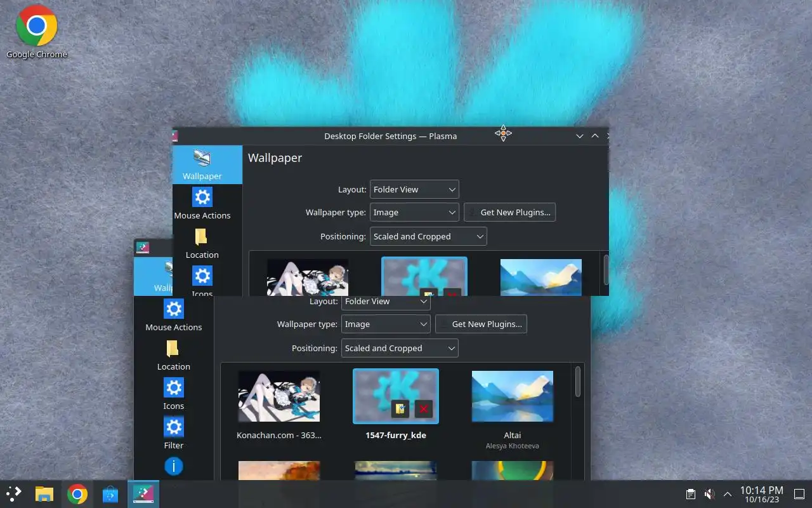Select blue mountain thumbnail in titled Desktop Folder Settings window
Screen dimensions: 812x508
coord(541,277)
